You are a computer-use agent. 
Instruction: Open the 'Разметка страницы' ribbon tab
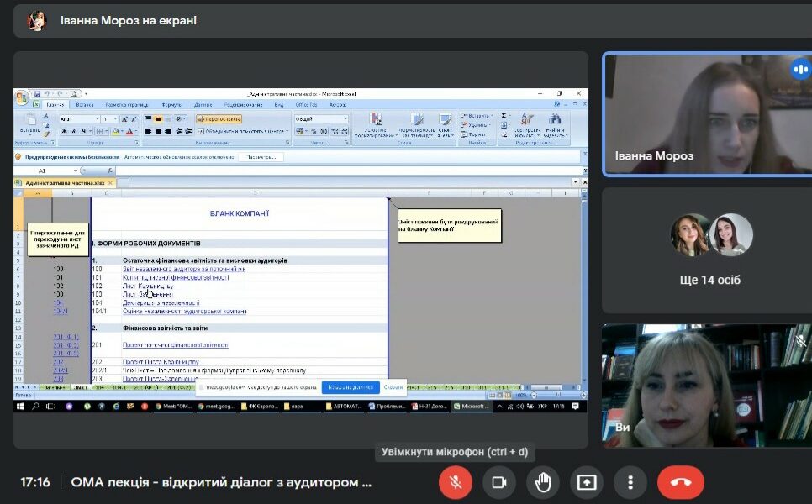pos(126,104)
